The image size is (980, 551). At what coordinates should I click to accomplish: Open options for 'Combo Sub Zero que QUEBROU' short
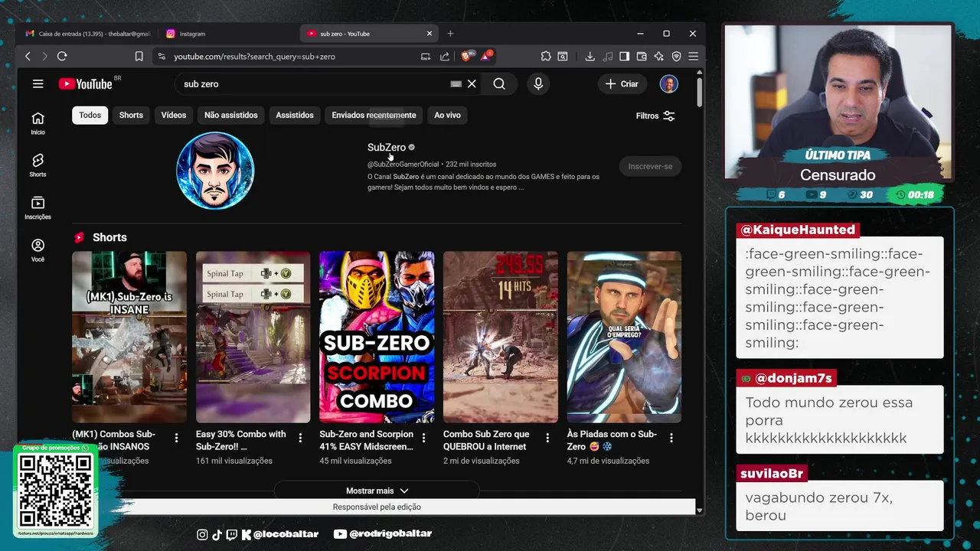pyautogui.click(x=547, y=438)
